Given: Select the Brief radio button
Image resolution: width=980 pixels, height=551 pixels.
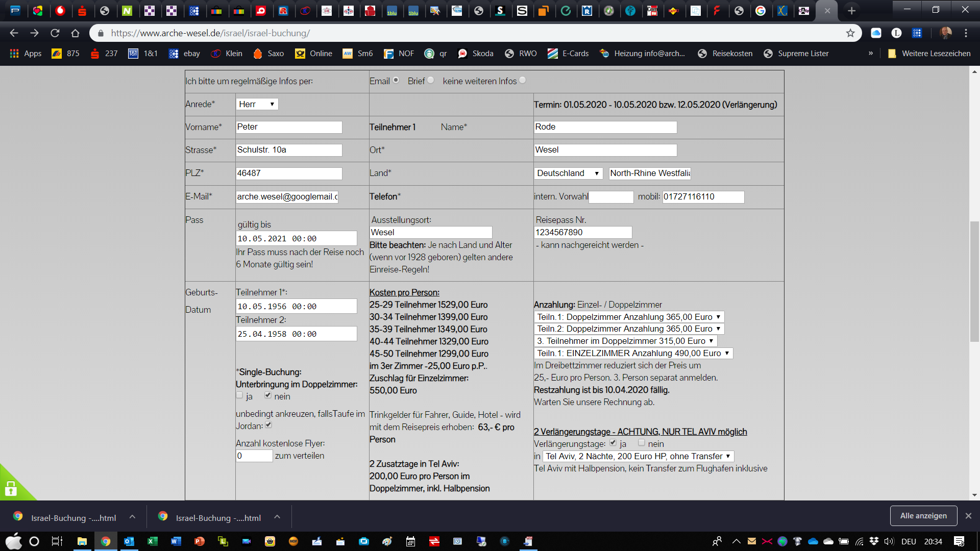Looking at the screenshot, I should 431,80.
